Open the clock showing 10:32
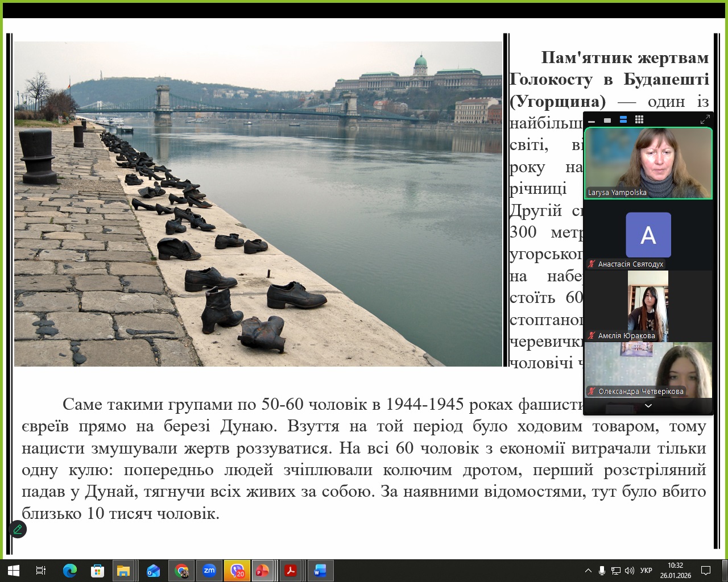This screenshot has height=582, width=728. [x=675, y=571]
